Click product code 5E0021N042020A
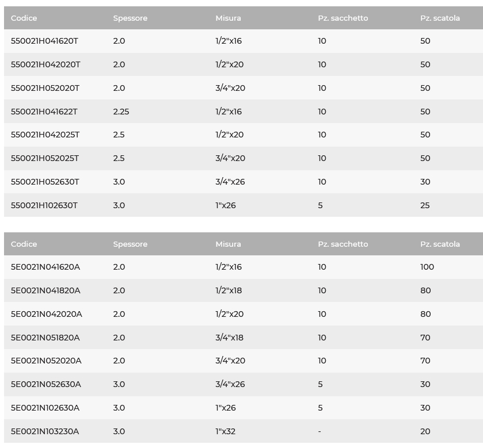Viewport: 483px width, 448px height. pos(47,314)
